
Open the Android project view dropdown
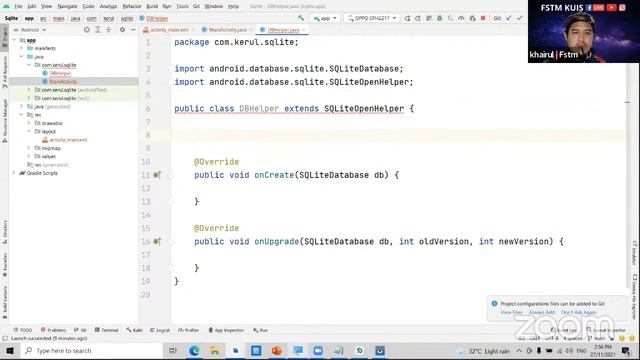[x=30, y=30]
